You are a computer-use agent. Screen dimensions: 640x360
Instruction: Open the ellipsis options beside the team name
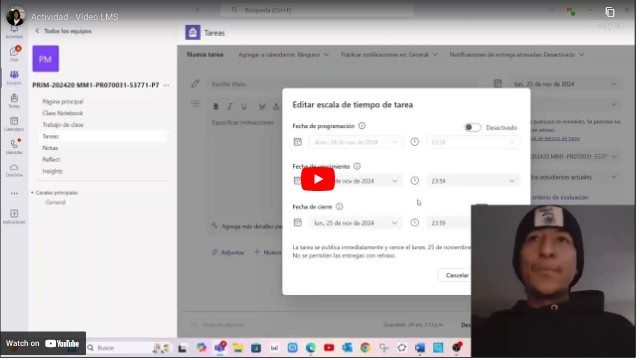[167, 85]
